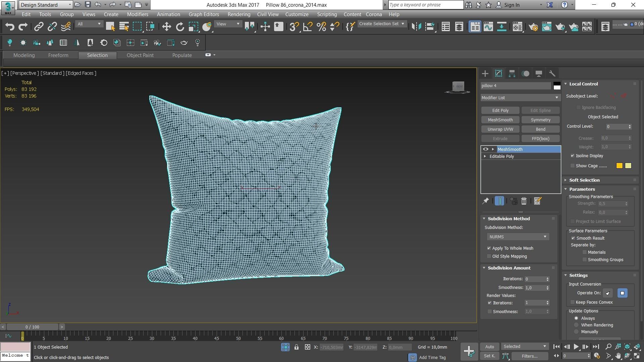Viewport: 644px width, 362px height.
Task: Switch to the Freeform ribbon tab
Action: pyautogui.click(x=58, y=55)
